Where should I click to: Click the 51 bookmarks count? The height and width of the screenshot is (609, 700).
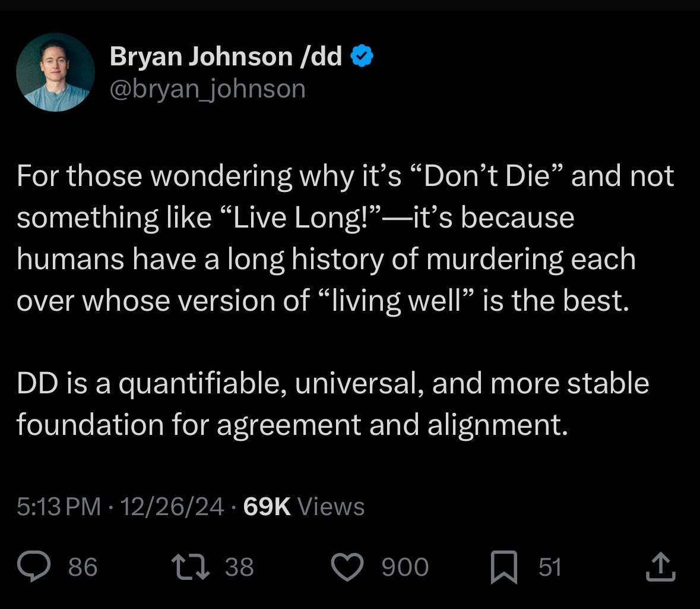pyautogui.click(x=550, y=567)
